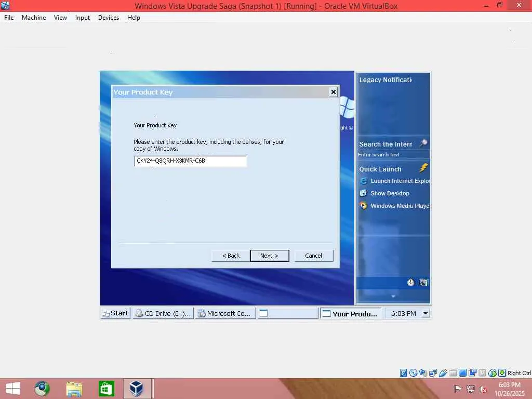Open the Devices menu
532x399 pixels.
(109, 18)
